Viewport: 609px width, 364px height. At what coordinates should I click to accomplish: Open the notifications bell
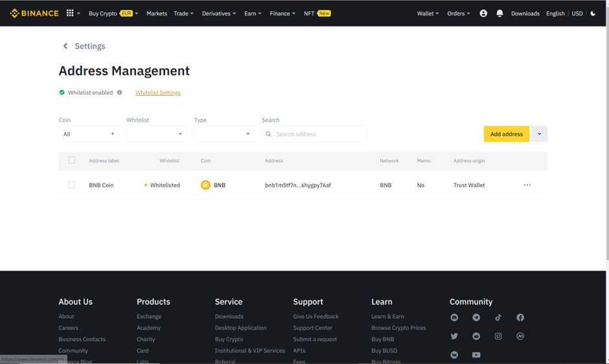click(500, 13)
